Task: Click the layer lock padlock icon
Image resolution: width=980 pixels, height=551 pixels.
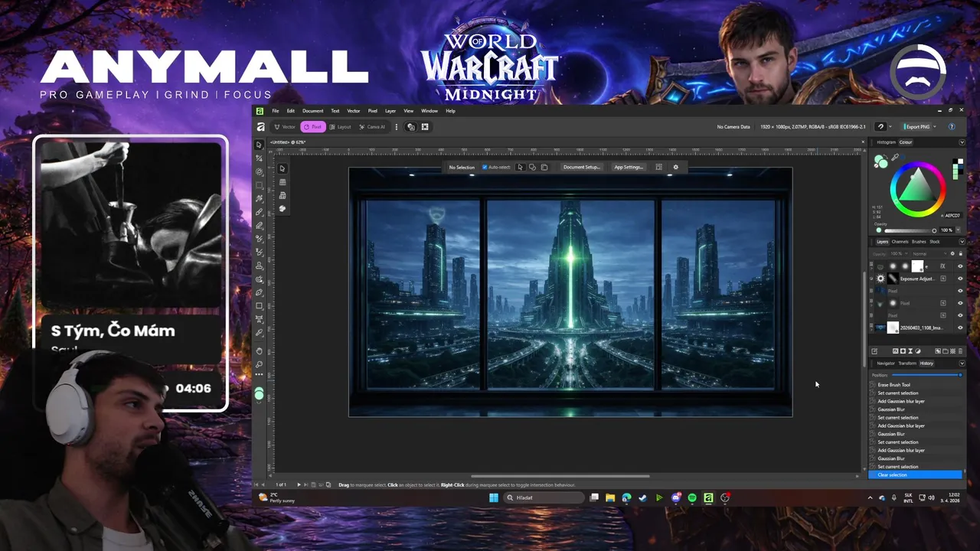Action: 960,253
